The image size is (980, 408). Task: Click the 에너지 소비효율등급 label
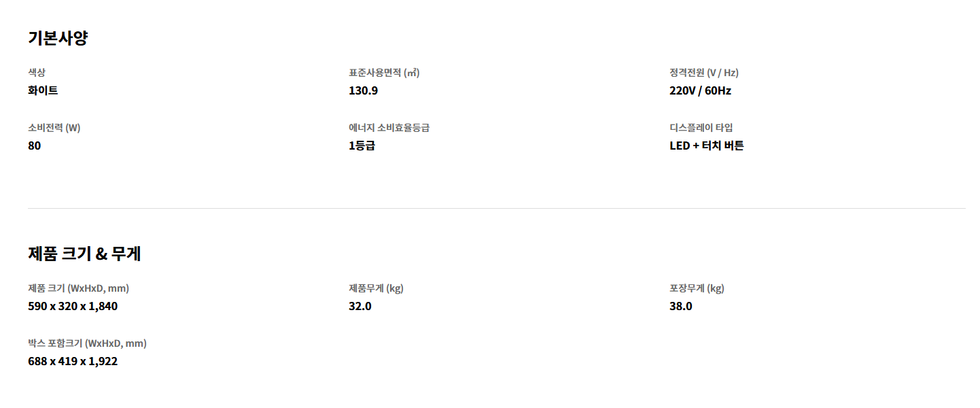click(x=389, y=128)
